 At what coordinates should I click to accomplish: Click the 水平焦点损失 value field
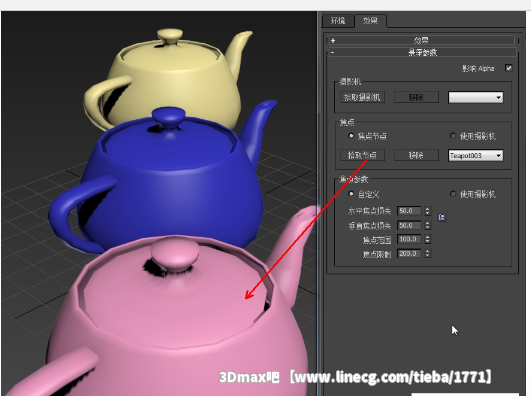click(409, 211)
